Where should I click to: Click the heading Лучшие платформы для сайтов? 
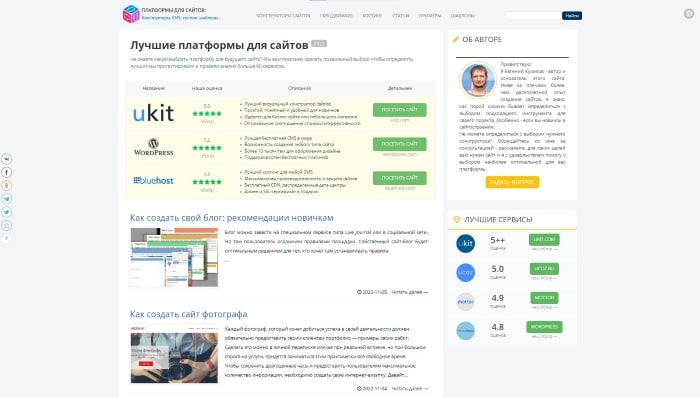click(x=219, y=45)
